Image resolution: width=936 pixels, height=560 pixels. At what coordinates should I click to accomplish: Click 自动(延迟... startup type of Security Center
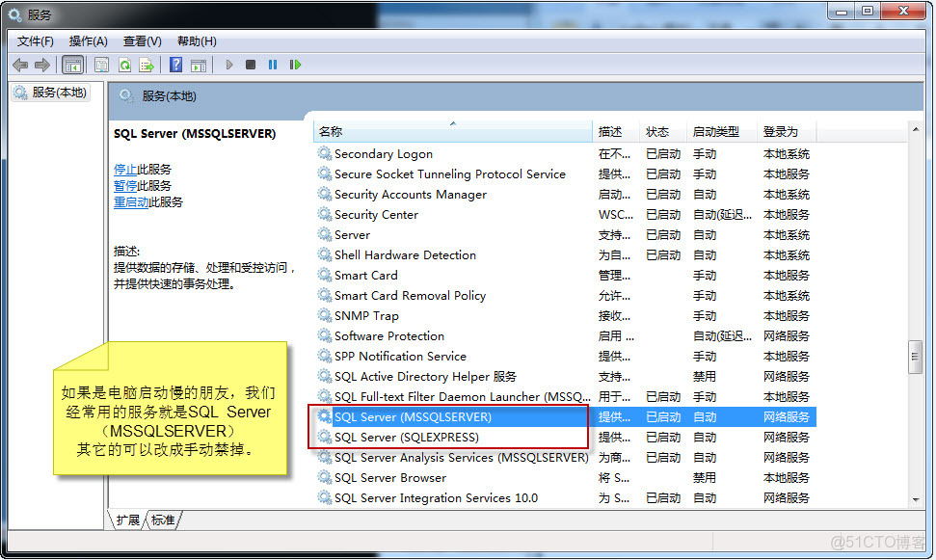coord(722,214)
